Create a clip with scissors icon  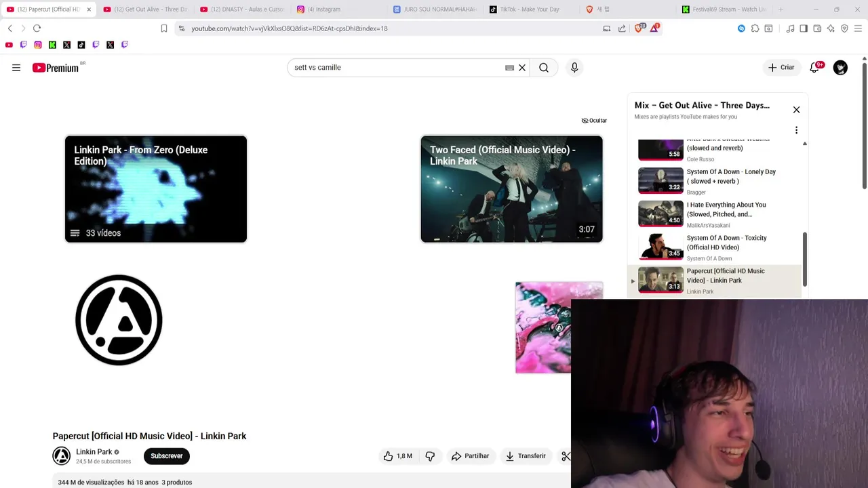tap(566, 456)
